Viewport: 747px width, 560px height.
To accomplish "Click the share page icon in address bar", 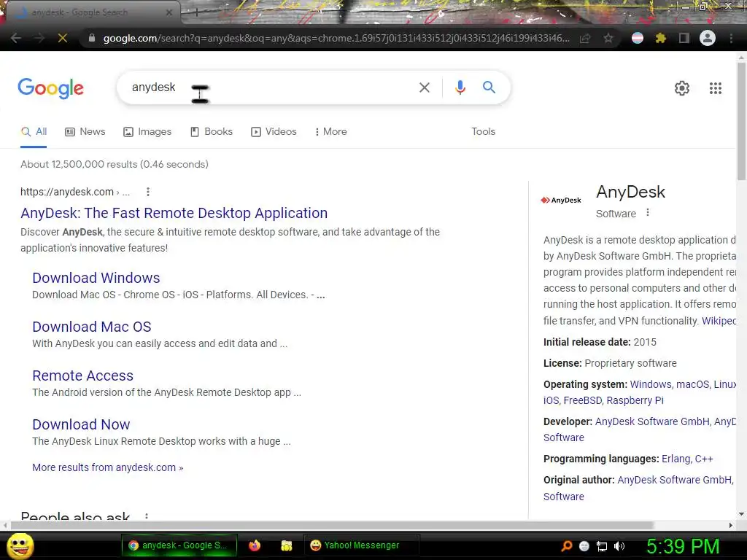I will coord(585,38).
